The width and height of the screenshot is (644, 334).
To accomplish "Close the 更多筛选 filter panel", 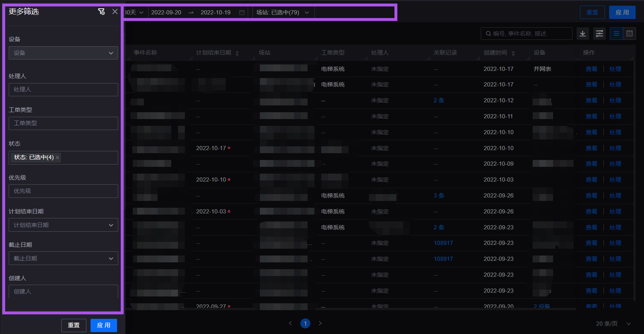I will point(115,12).
